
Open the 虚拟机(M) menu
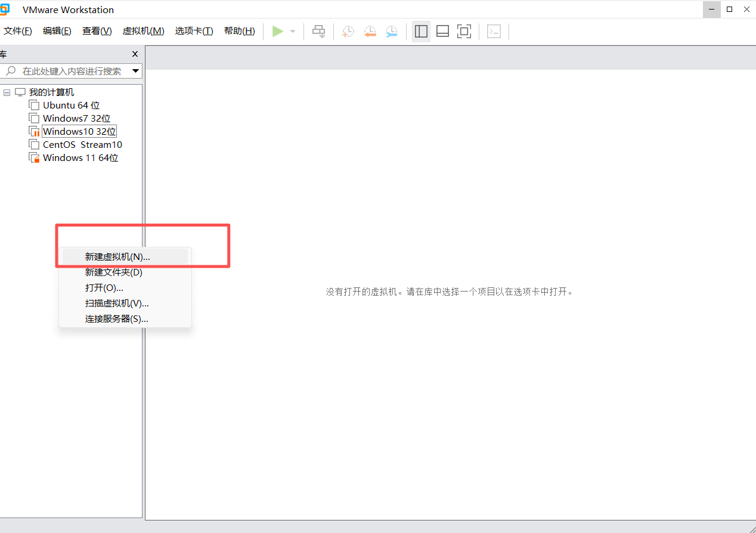click(x=143, y=32)
